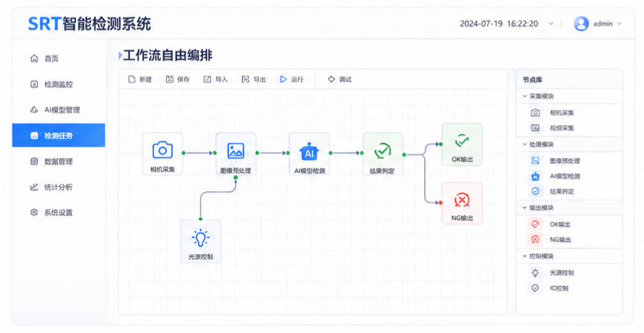Select the 图像预处理 node on canvas

[x=236, y=153]
